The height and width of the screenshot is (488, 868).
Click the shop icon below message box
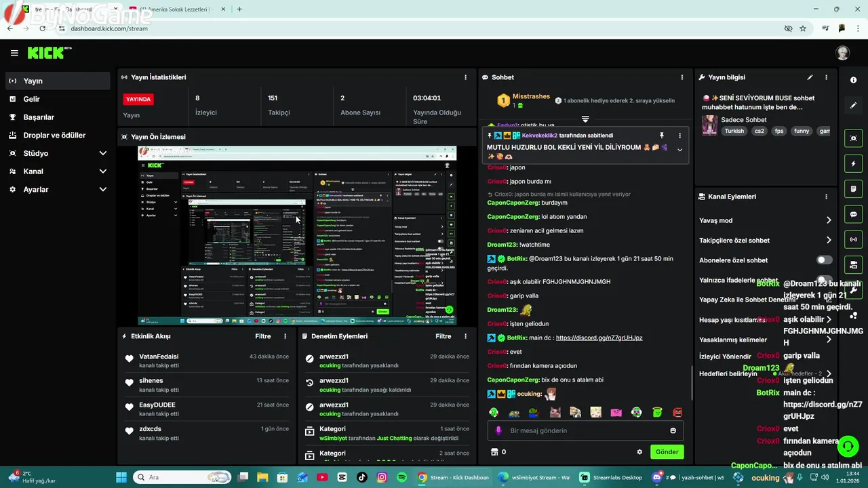[494, 452]
